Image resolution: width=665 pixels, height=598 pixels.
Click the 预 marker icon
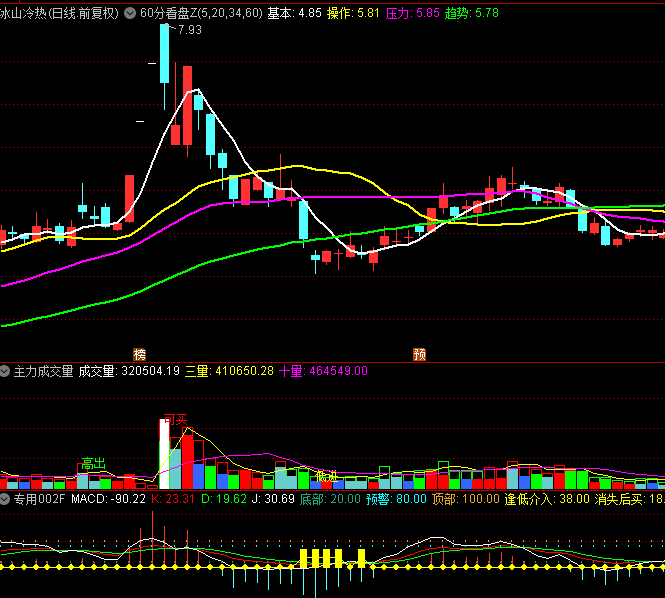419,354
